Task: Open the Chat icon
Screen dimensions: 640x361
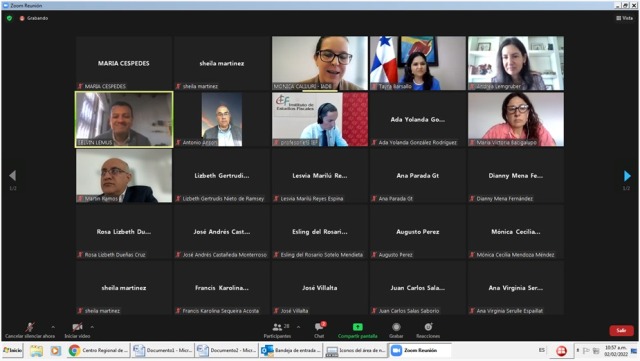Action: [320, 327]
